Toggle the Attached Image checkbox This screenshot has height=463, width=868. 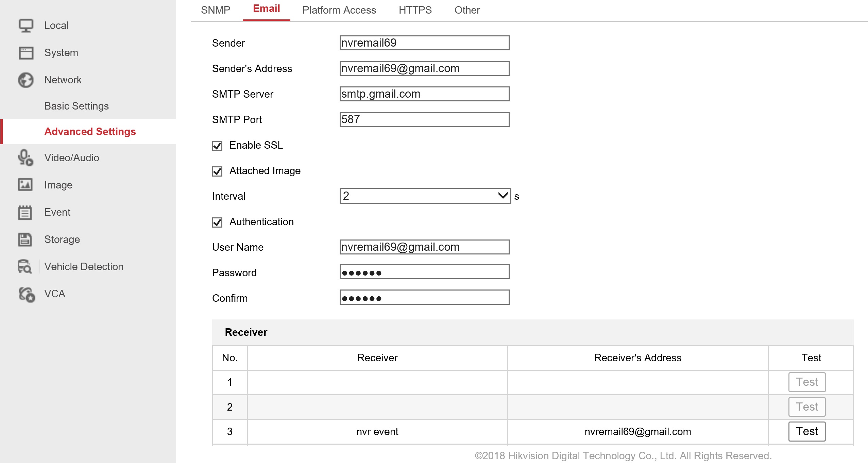[x=217, y=171]
